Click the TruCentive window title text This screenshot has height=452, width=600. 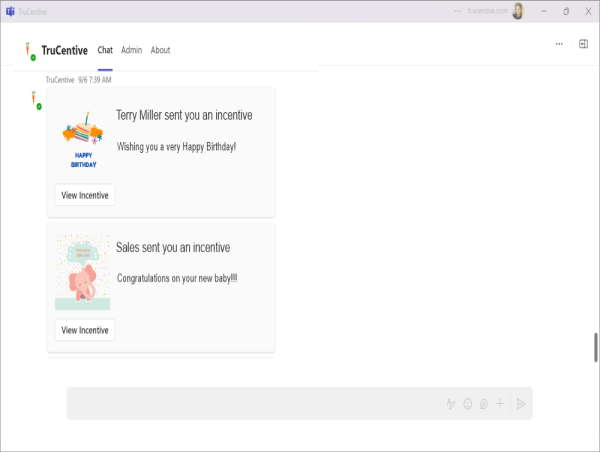[33, 12]
